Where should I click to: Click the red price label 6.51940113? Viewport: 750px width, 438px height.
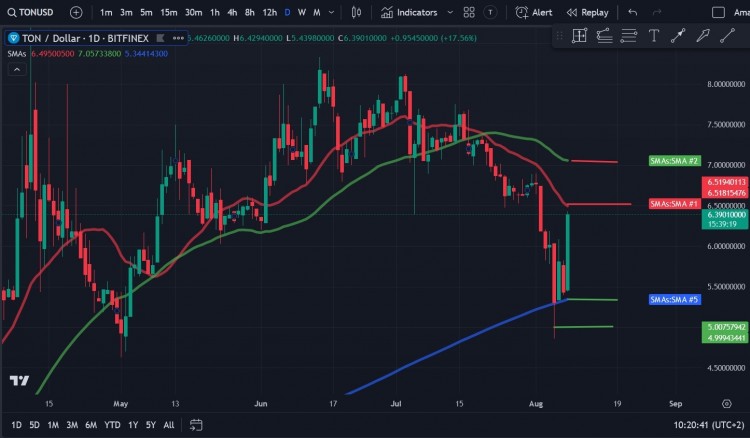tap(725, 182)
